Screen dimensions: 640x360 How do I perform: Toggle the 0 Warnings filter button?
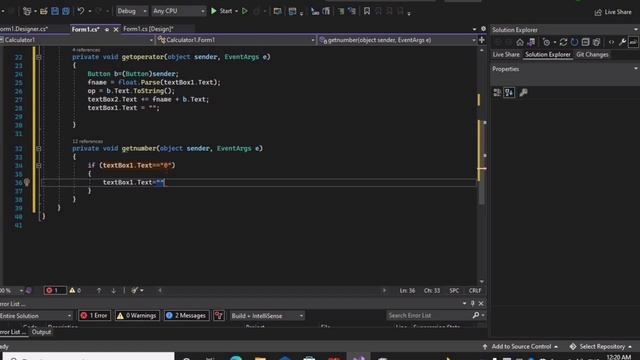tap(137, 316)
